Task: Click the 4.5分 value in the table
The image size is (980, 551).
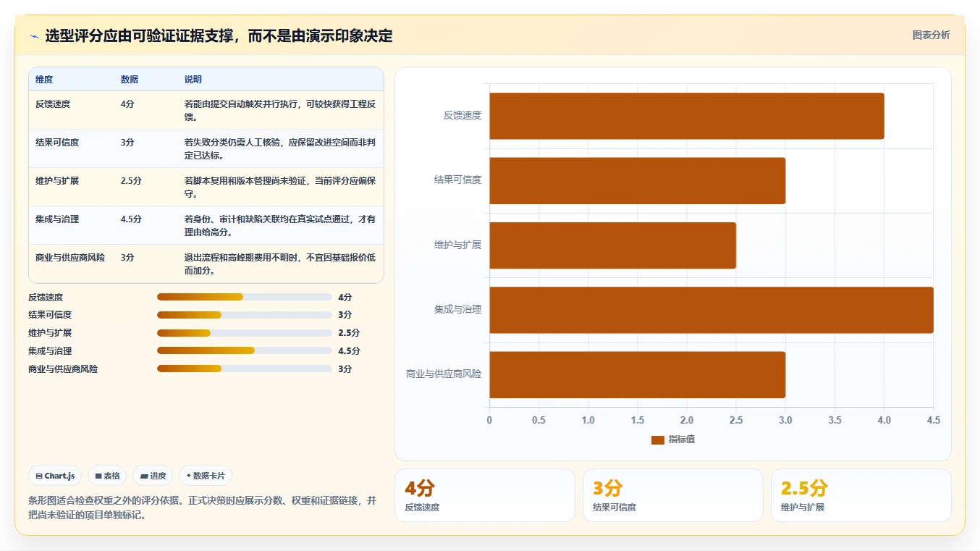Action: (x=131, y=219)
